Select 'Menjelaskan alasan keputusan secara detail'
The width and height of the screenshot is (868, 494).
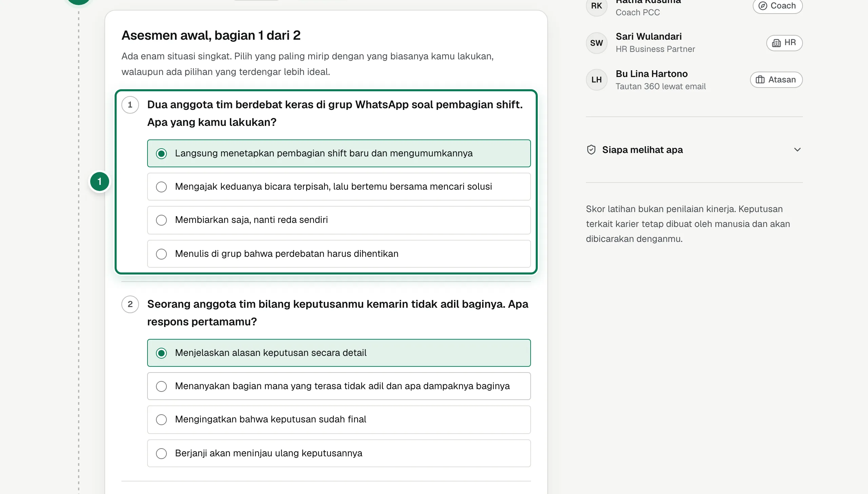point(339,353)
